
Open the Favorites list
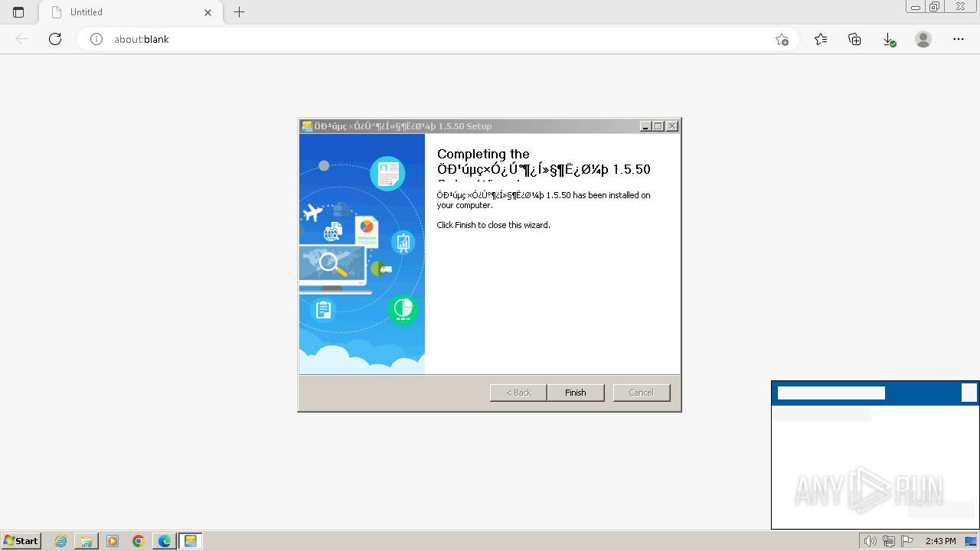pyautogui.click(x=821, y=39)
